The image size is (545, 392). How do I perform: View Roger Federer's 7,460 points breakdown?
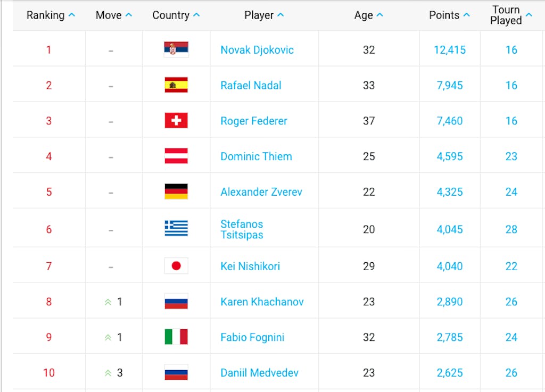449,121
